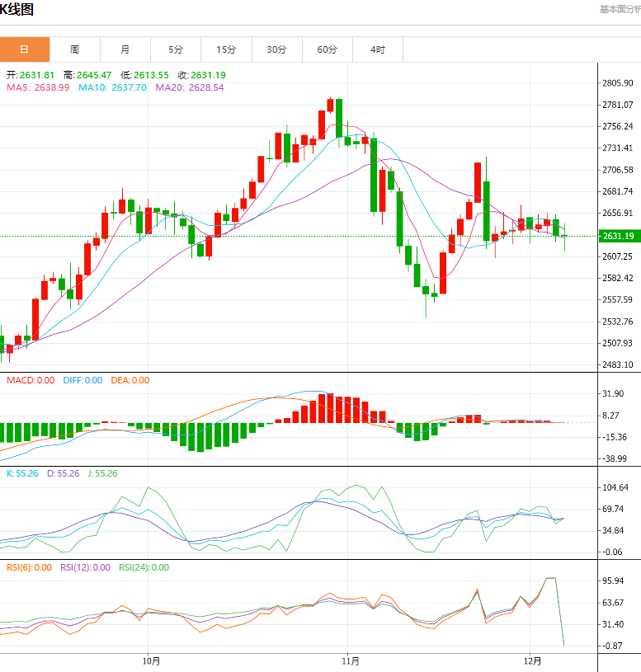Open the 5分 timeframe tab
The image size is (641, 672).
(x=176, y=49)
